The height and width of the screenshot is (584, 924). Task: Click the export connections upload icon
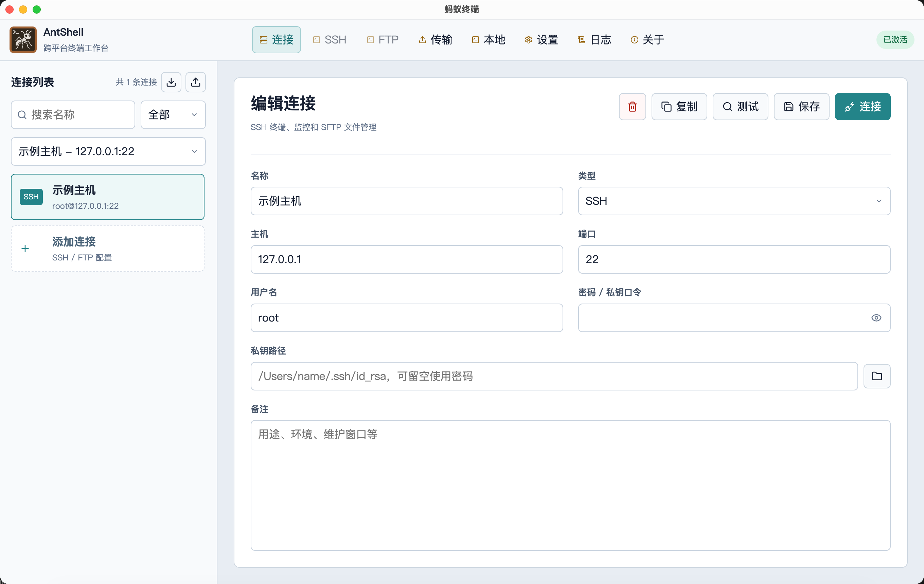tap(196, 82)
